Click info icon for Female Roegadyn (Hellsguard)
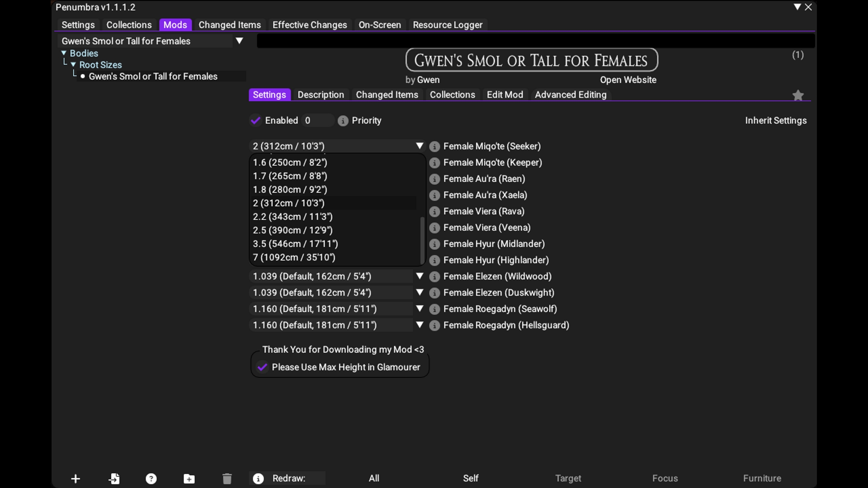 434,325
